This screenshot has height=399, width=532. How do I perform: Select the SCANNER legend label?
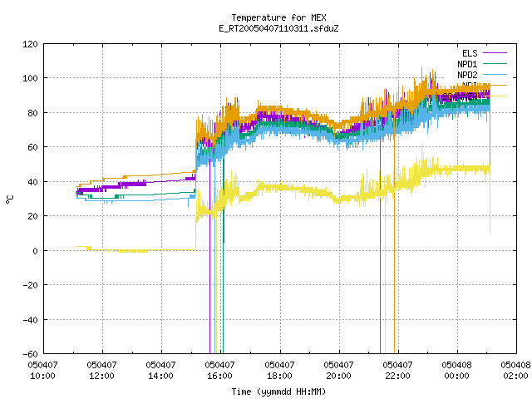click(460, 96)
